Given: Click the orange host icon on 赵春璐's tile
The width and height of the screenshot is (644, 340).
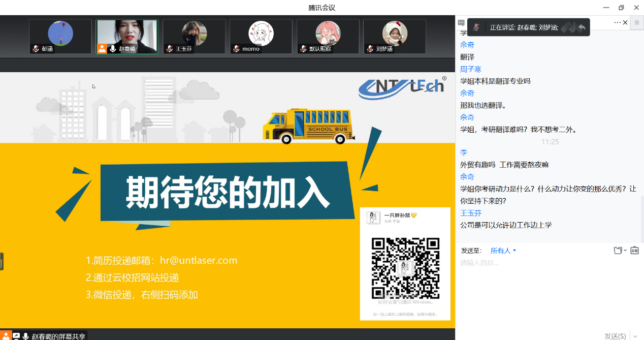Looking at the screenshot, I should pos(102,49).
